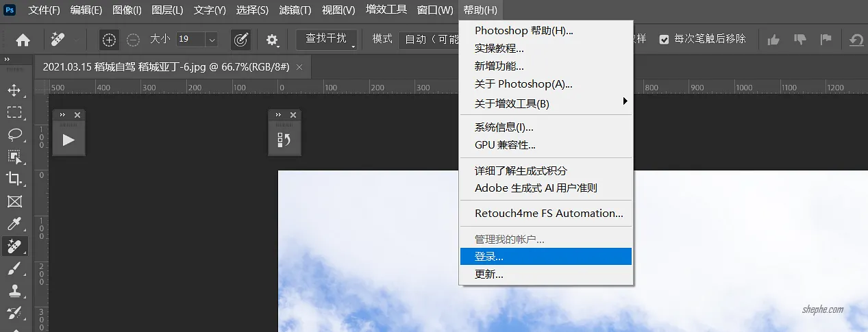Select add-to-brush-stroke plus mode
Image resolution: width=868 pixels, height=332 pixels.
[x=109, y=40]
